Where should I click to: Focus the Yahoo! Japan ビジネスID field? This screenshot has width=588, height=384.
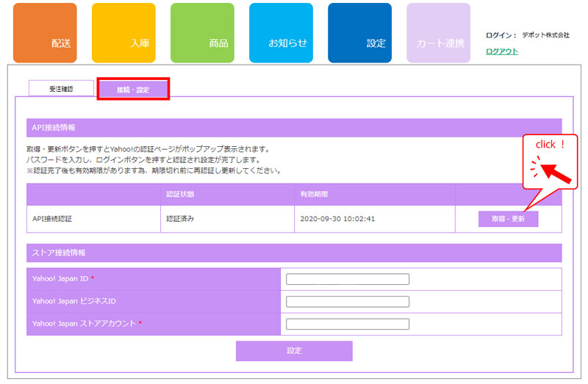(347, 302)
